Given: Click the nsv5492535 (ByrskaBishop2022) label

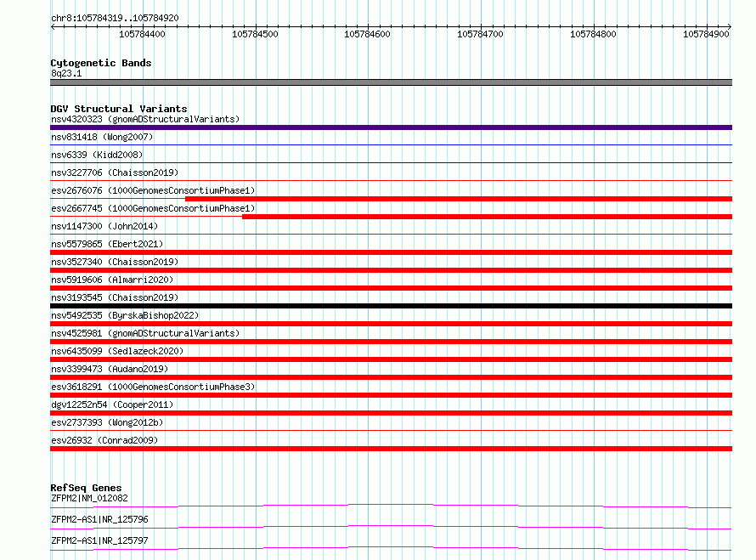Looking at the screenshot, I should (125, 315).
